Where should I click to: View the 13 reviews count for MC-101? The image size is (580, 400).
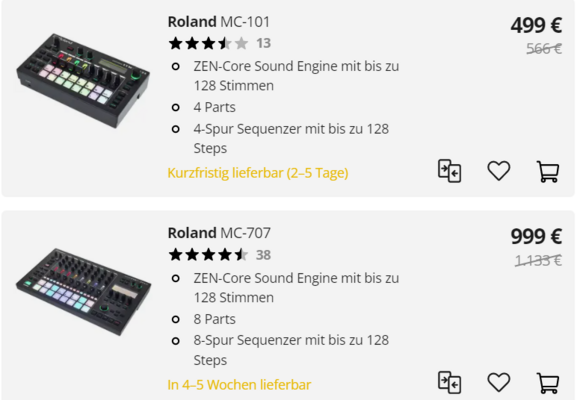pos(264,43)
